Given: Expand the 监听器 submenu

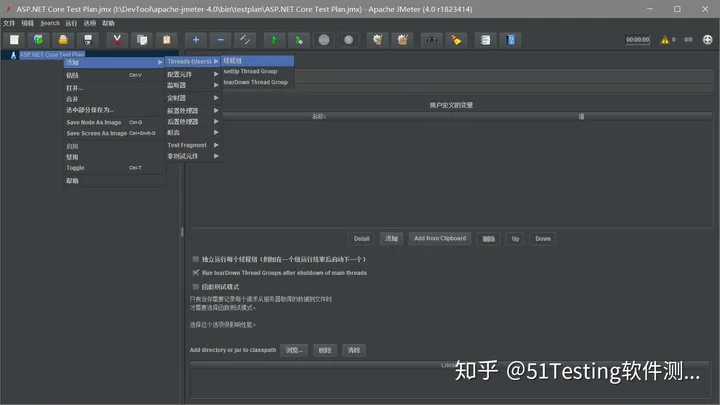Looking at the screenshot, I should click(x=193, y=85).
